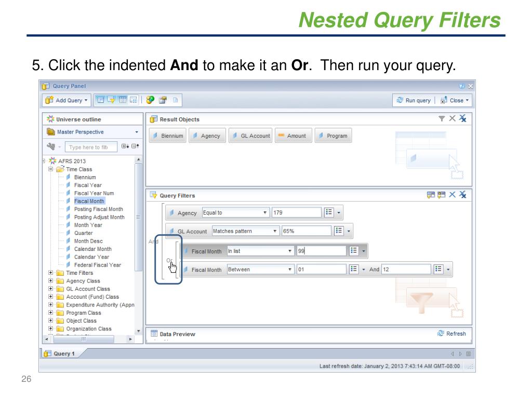The image size is (532, 399).
Task: Select the Federal Fiscal Year object
Action: point(97,265)
